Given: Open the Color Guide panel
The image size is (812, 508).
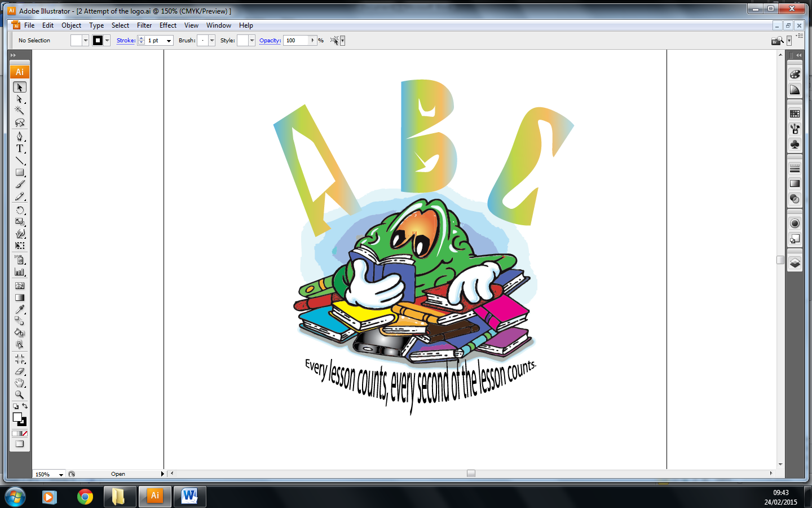Looking at the screenshot, I should point(795,90).
